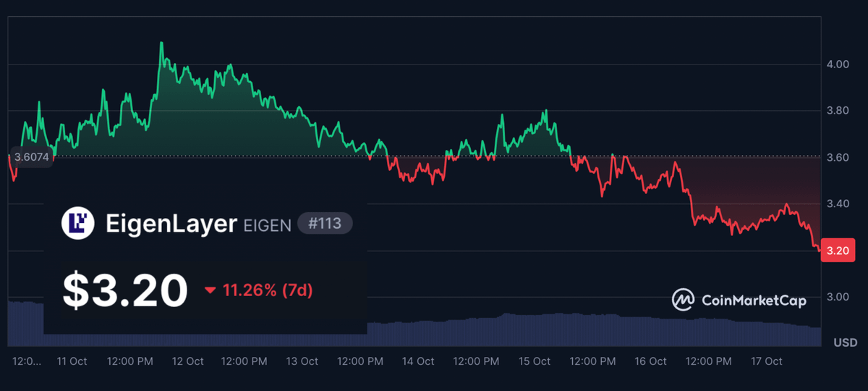Click the red down-arrow beside 11.26%
Image resolution: width=868 pixels, height=391 pixels.
(210, 290)
